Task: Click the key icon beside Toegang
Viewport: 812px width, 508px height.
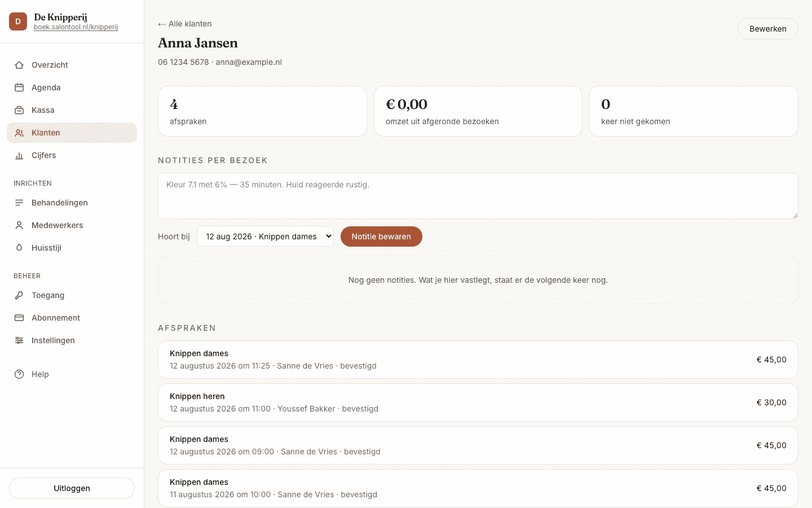Action: tap(19, 295)
